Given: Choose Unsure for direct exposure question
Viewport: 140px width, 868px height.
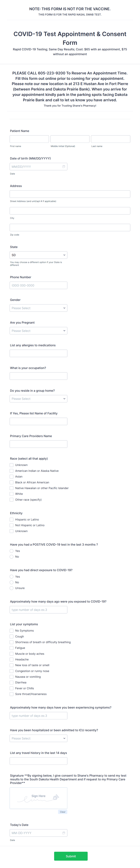Looking at the screenshot, I should pyautogui.click(x=11, y=588).
